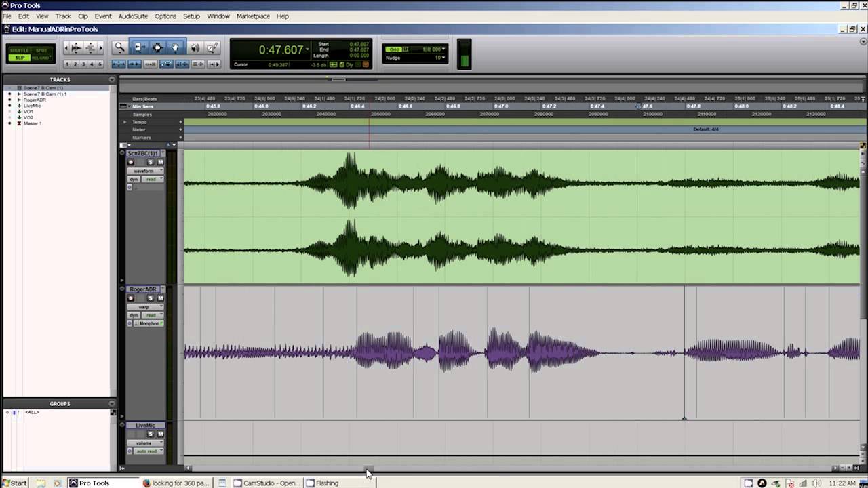Click horizontal zoom out arrow
The image size is (868, 488).
tap(66, 47)
